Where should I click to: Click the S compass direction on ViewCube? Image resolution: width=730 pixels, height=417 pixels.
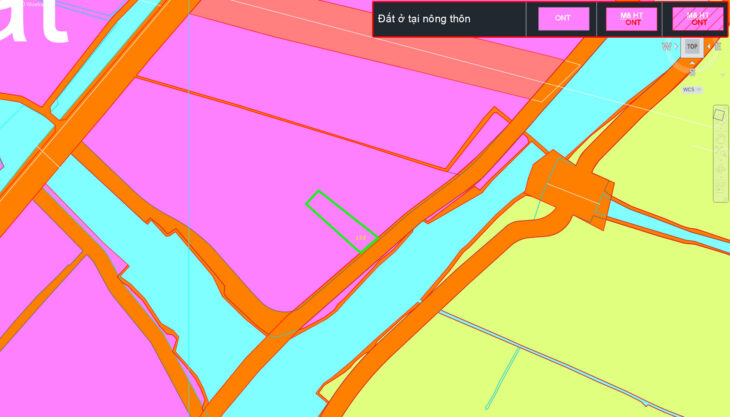click(692, 71)
